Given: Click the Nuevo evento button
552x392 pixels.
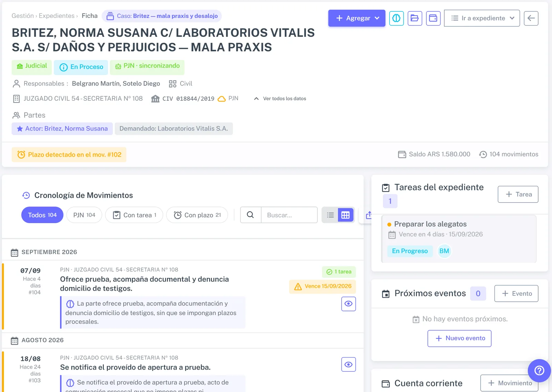Looking at the screenshot, I should click(460, 338).
